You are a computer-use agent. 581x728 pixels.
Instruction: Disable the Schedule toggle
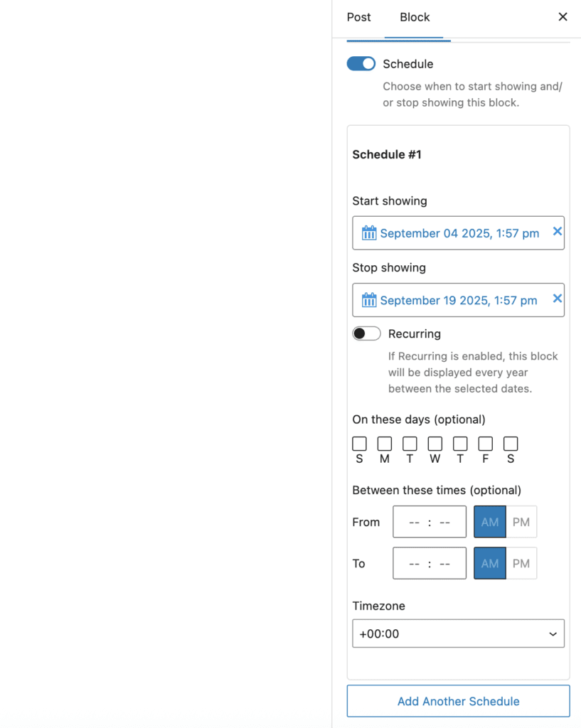coord(361,64)
